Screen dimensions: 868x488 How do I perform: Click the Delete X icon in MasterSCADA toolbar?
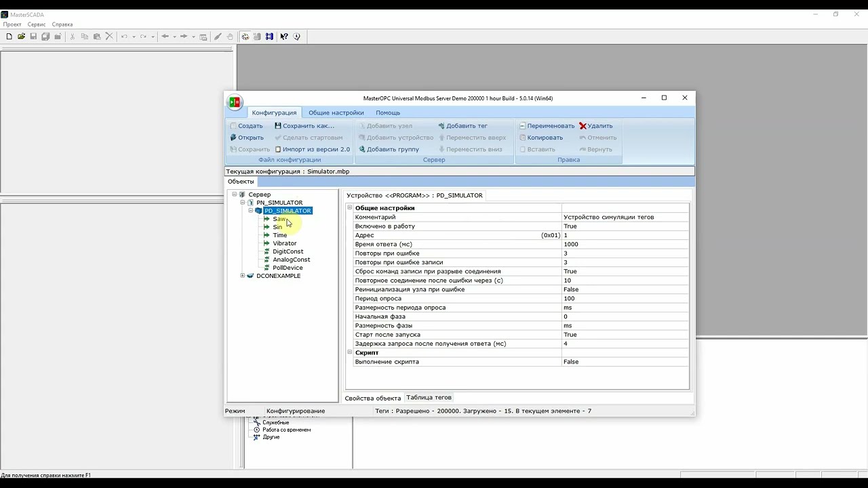pyautogui.click(x=109, y=37)
